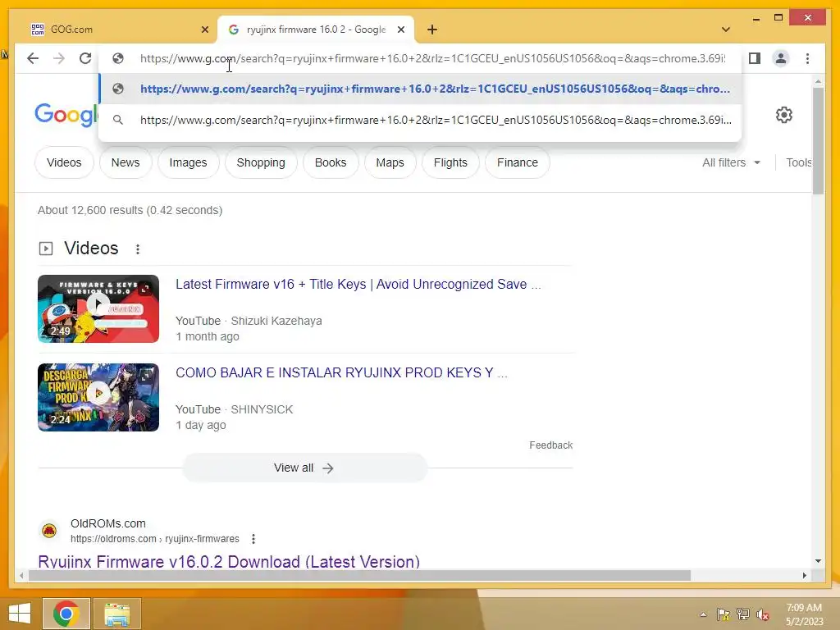Open the Chrome profile avatar
Image resolution: width=840 pixels, height=630 pixels.
[781, 58]
